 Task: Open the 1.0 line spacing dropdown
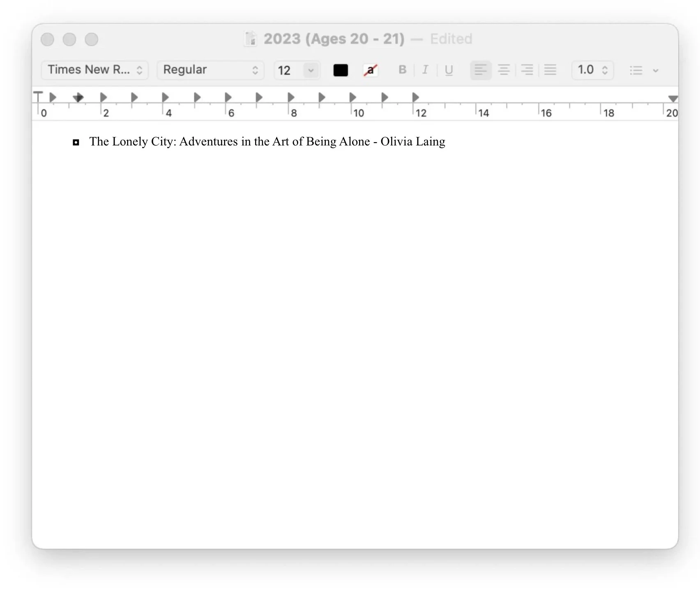(592, 70)
